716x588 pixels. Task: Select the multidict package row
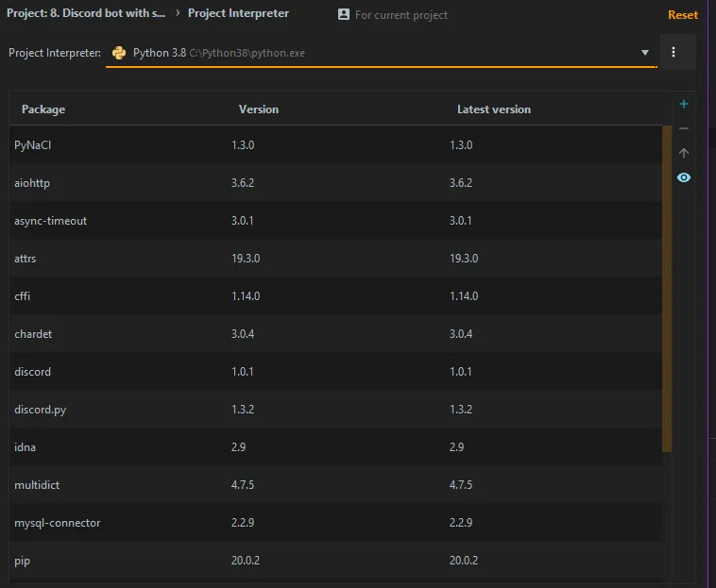tap(335, 485)
